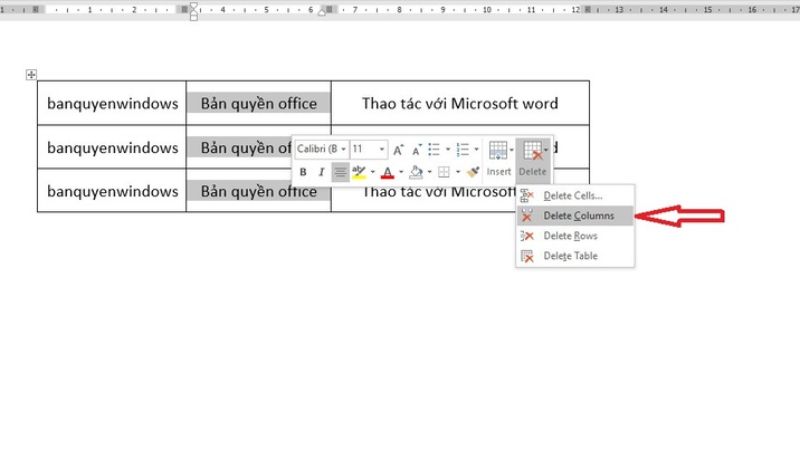This screenshot has height=450, width=800.
Task: Click first-row cell 'banquyenwindows'
Action: pyautogui.click(x=112, y=104)
